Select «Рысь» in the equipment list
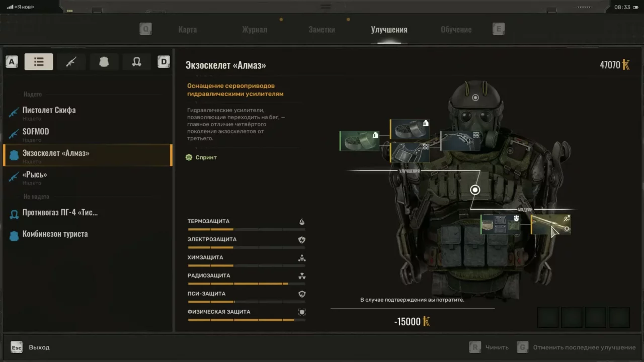Image resolution: width=644 pixels, height=362 pixels. 88,176
